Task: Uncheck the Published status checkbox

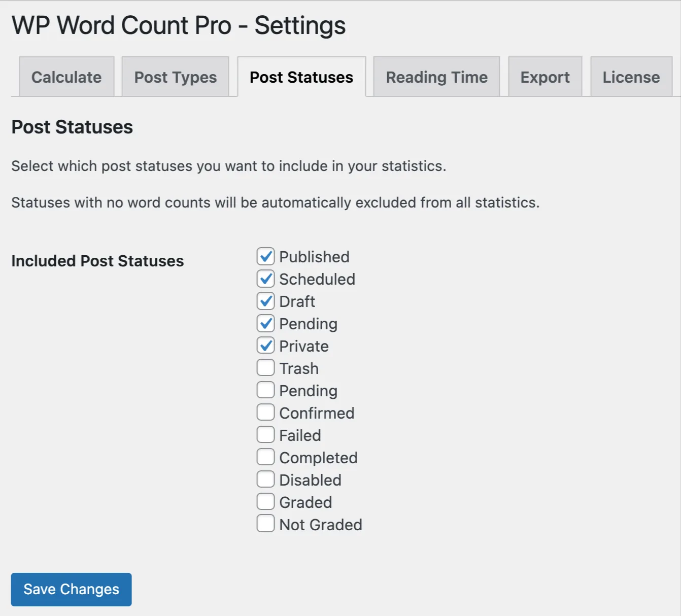Action: pos(265,256)
